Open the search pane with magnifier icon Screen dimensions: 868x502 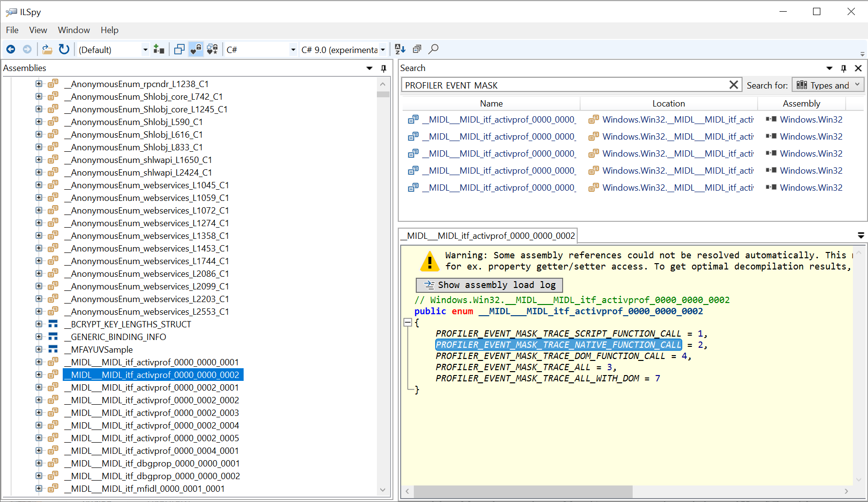point(433,49)
